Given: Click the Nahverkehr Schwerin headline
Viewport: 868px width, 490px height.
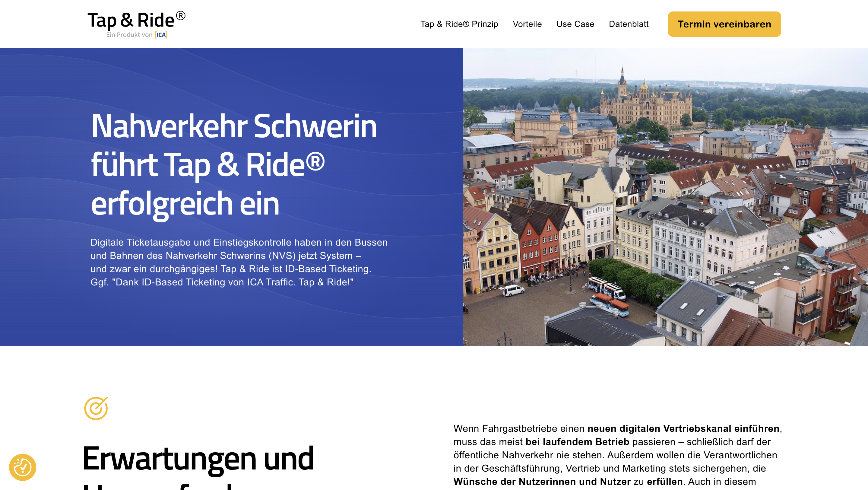Looking at the screenshot, I should 234,164.
